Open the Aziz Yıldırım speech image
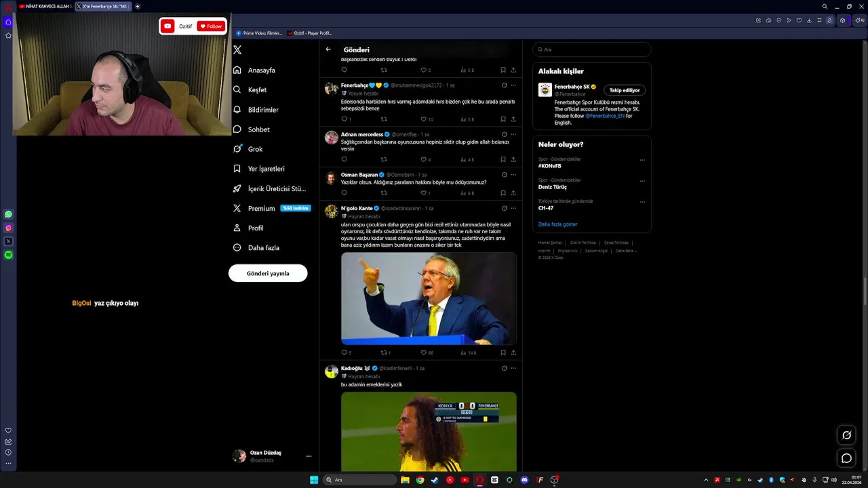This screenshot has height=488, width=868. (429, 299)
